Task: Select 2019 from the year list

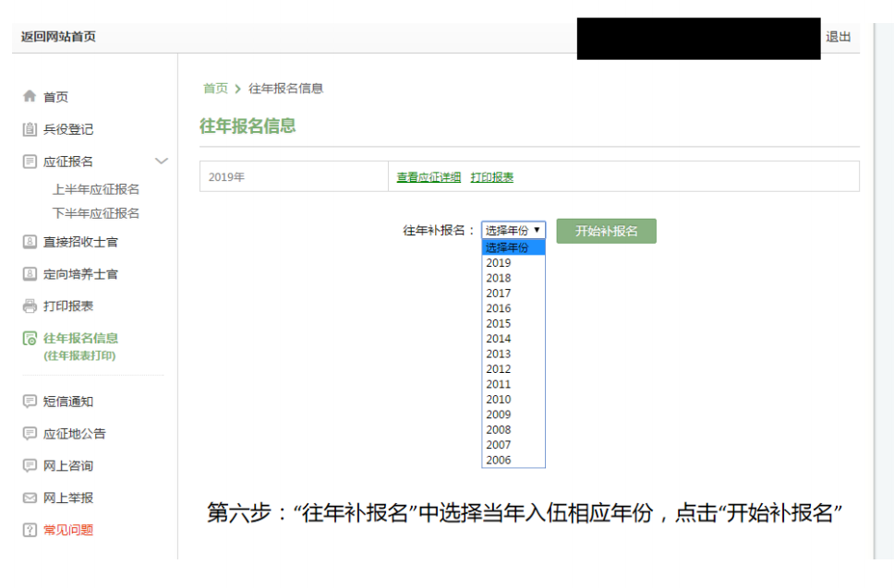Action: (513, 263)
